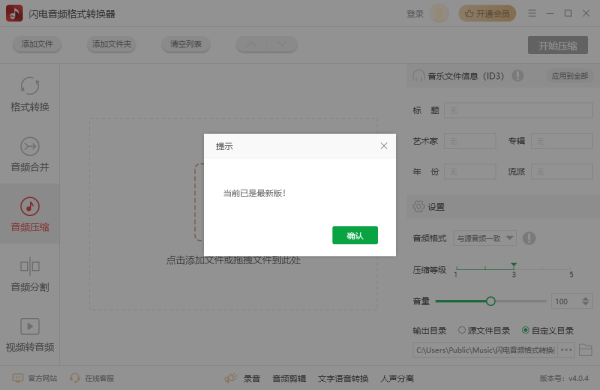The height and width of the screenshot is (390, 600).
Task: Select 源文件目录 radio button
Action: [462, 330]
